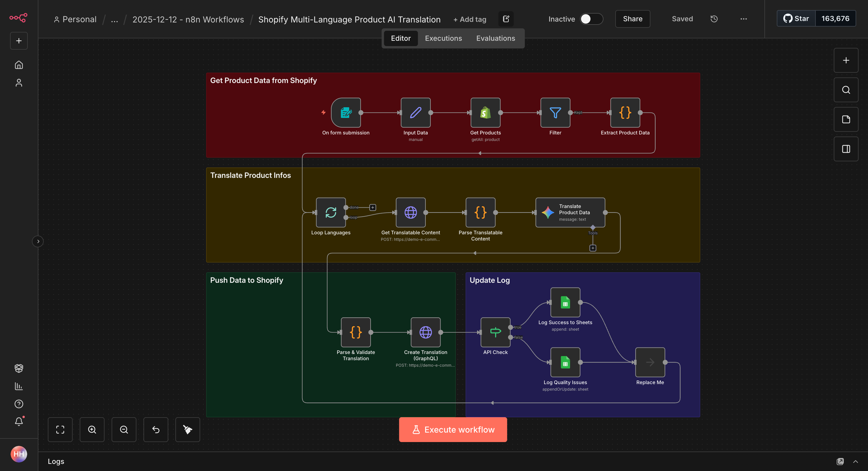
Task: Toggle the Inactive workflow switch
Action: click(x=591, y=19)
